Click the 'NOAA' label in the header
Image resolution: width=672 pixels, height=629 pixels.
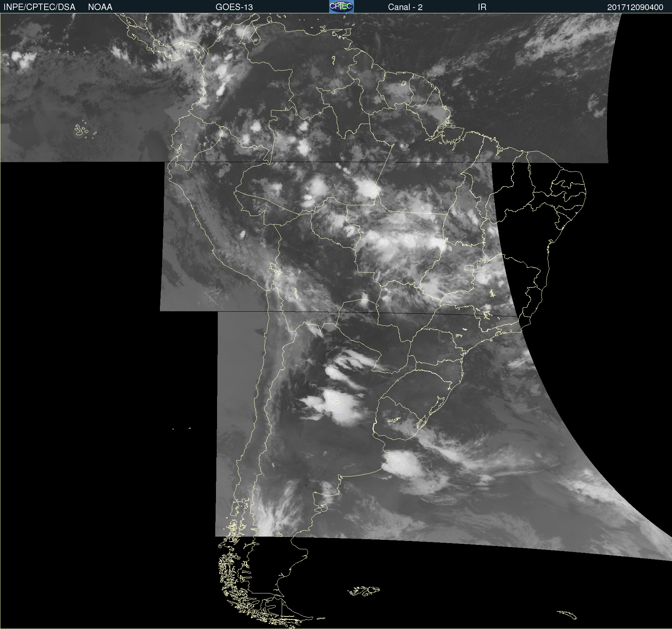click(x=100, y=7)
